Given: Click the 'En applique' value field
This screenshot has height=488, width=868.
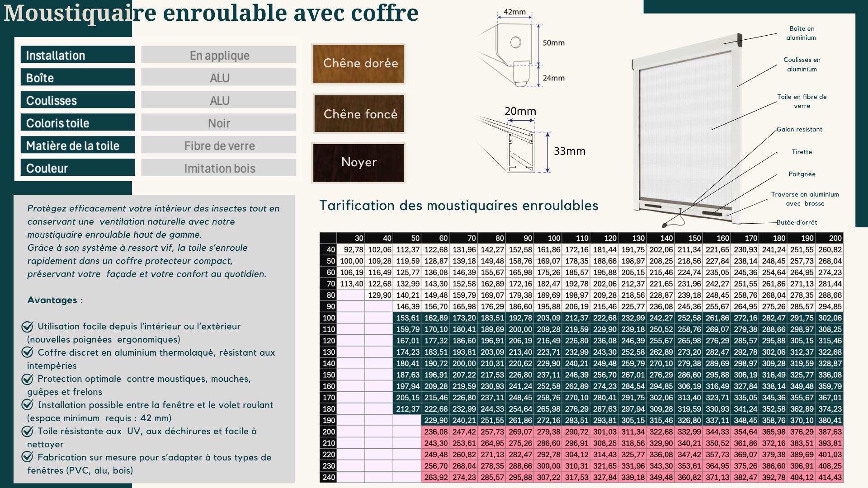Looking at the screenshot, I should click(x=219, y=55).
